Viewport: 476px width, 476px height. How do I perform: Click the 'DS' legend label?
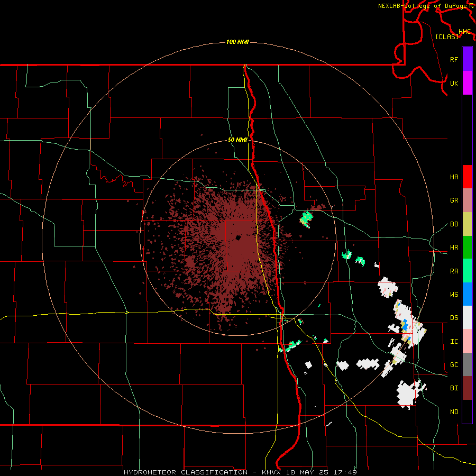454,318
